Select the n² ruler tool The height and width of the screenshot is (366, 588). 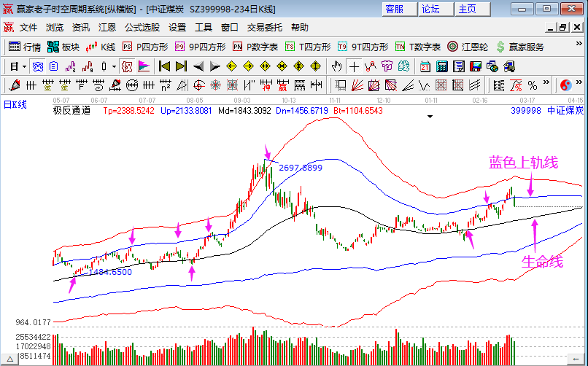(166, 85)
